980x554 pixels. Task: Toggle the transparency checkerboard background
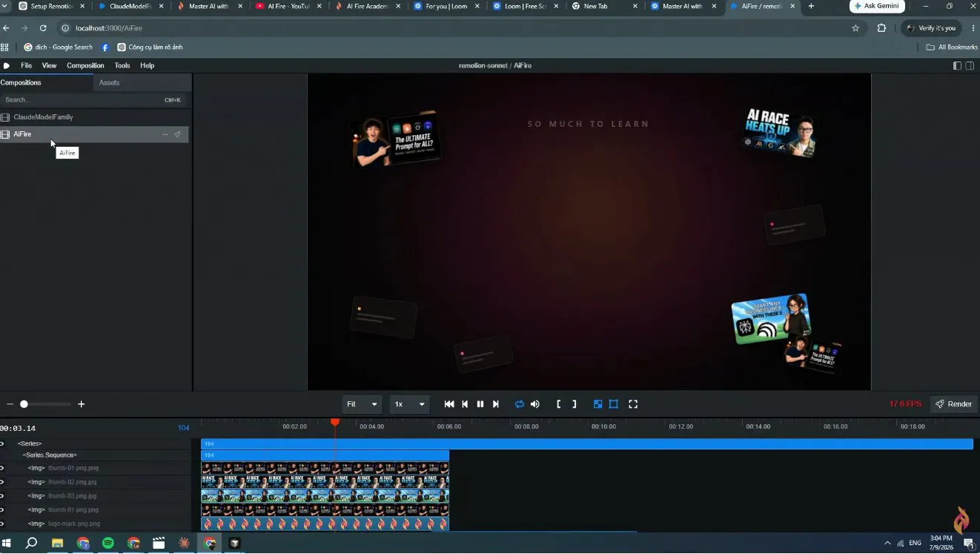(597, 404)
